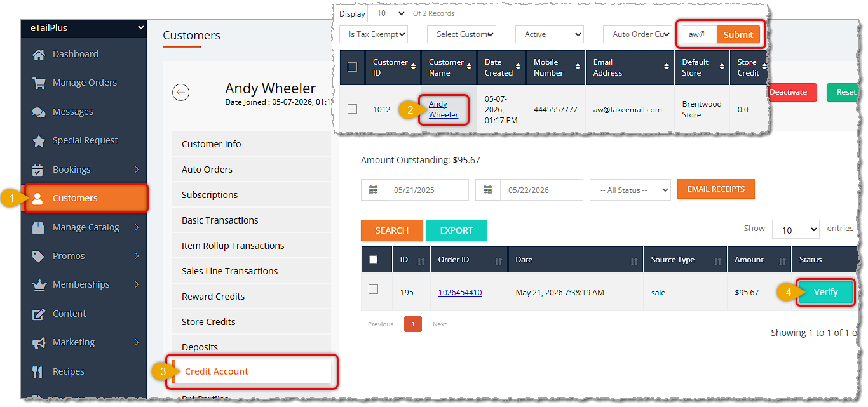The image size is (868, 407).
Task: Sort by Mobile Number column arrows
Action: click(579, 67)
